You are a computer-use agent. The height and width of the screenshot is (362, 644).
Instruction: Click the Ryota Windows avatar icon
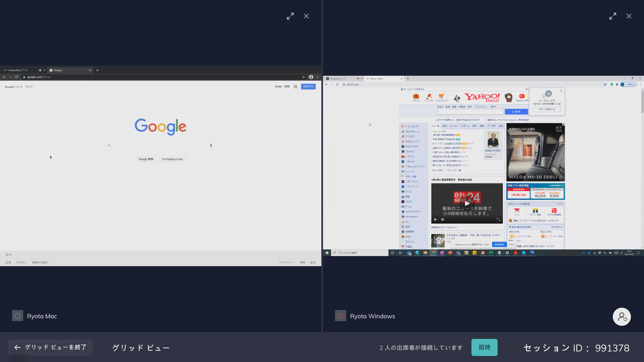[x=340, y=316]
